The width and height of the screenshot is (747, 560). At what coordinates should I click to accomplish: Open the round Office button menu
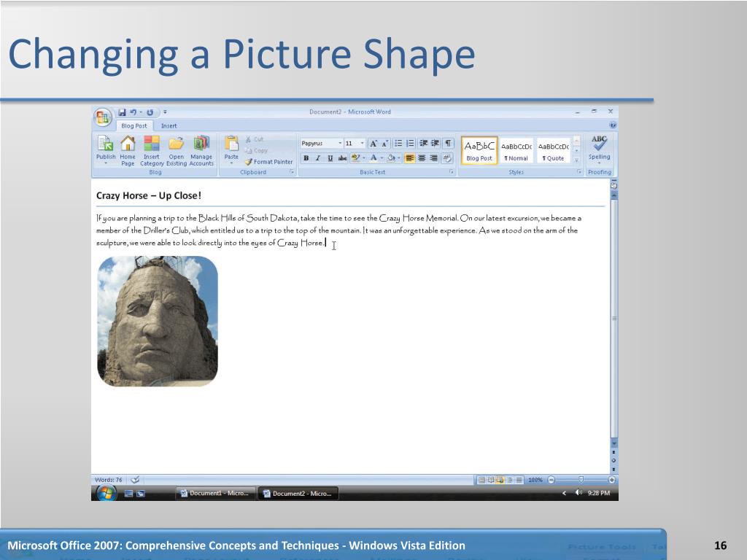point(102,117)
